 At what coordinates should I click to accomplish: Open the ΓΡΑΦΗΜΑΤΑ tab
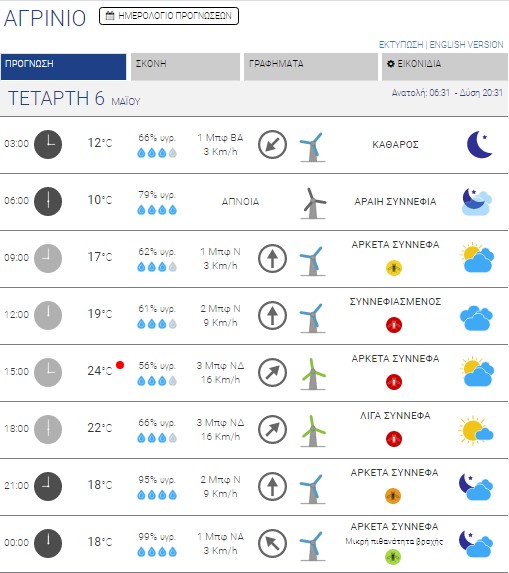[x=311, y=67]
